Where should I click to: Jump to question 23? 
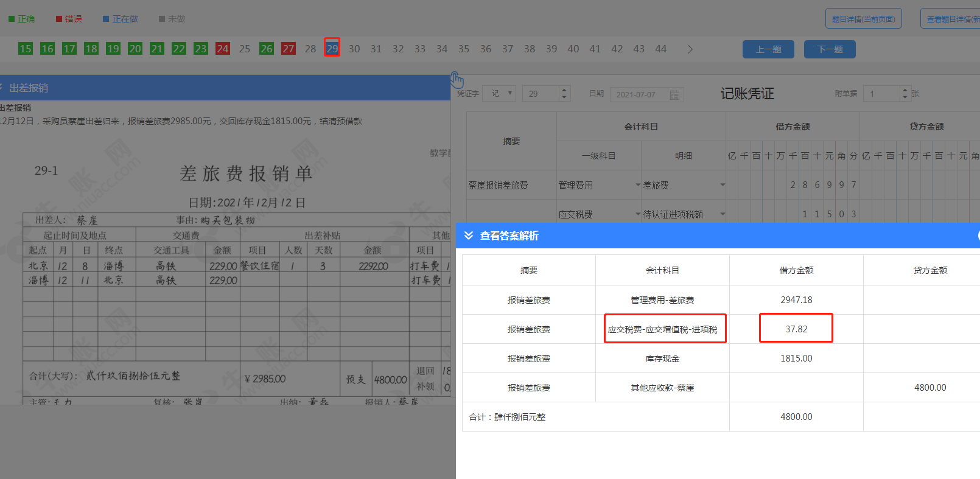coord(201,49)
